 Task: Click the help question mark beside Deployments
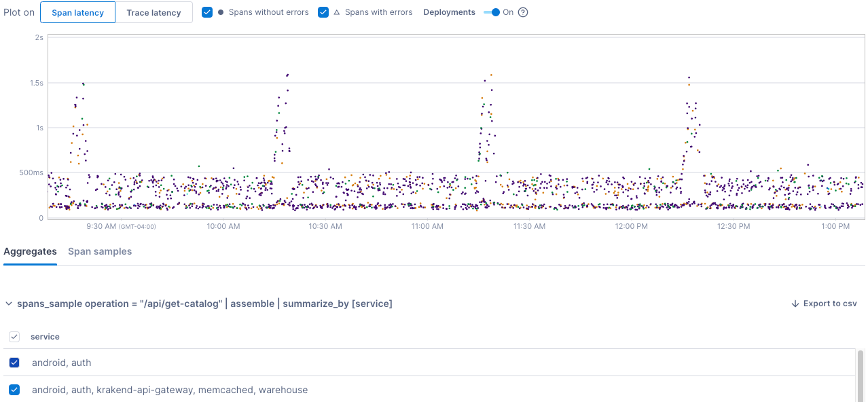click(x=523, y=12)
